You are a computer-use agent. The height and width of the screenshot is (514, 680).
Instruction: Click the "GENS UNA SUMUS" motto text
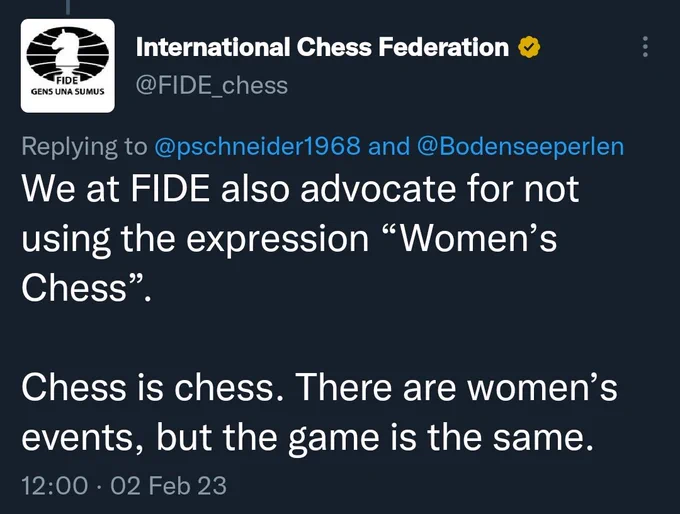click(68, 92)
